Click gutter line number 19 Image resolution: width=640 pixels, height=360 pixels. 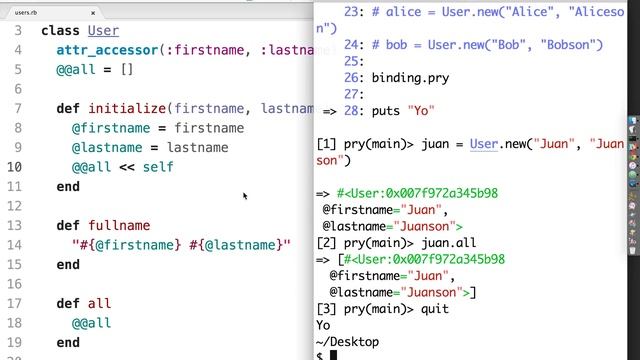pos(14,342)
